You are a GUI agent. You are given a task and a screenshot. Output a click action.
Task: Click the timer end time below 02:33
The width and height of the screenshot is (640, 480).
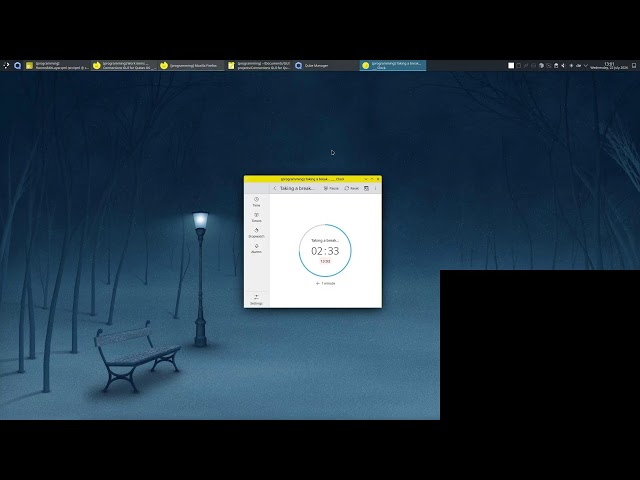tap(325, 261)
